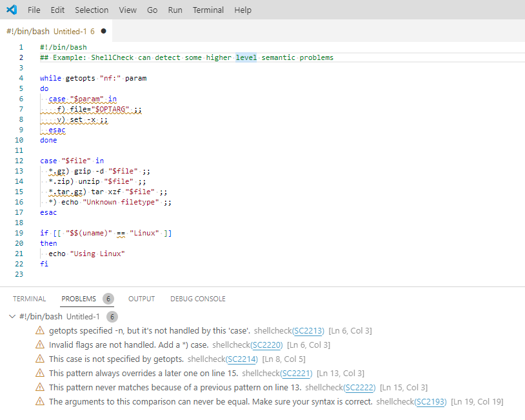Open the SC2214 shellcheck link
This screenshot has width=525, height=420.
(x=242, y=359)
